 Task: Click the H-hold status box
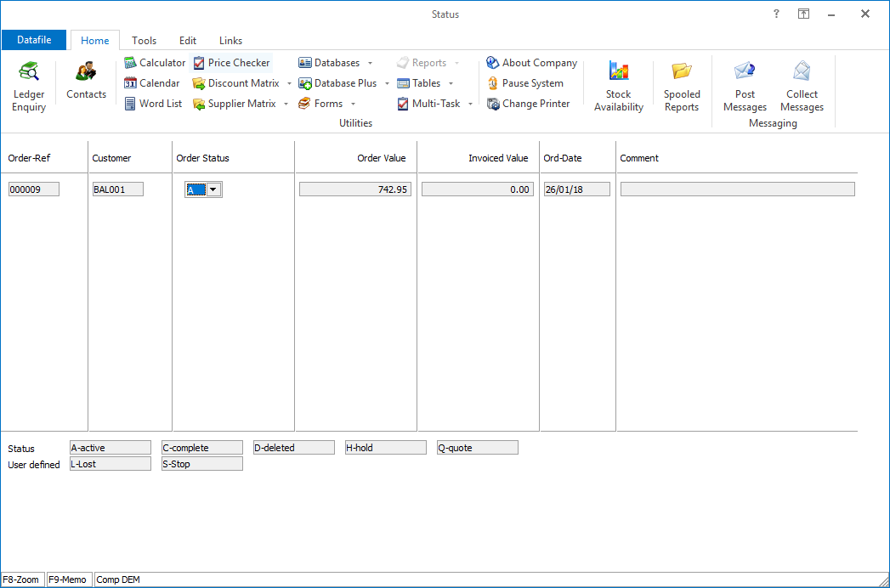coord(386,448)
